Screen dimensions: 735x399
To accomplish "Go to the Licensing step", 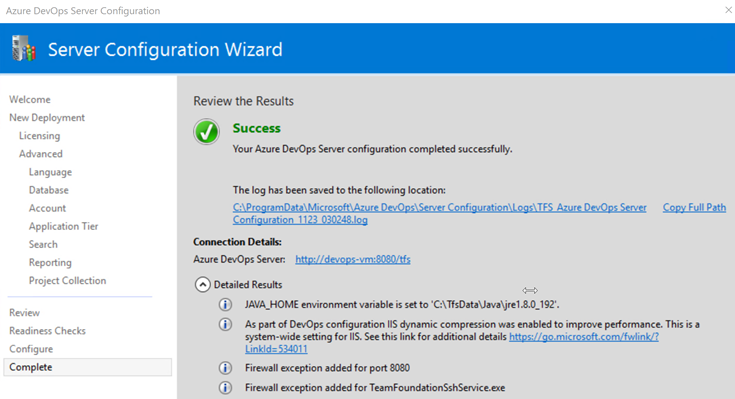I will 39,136.
